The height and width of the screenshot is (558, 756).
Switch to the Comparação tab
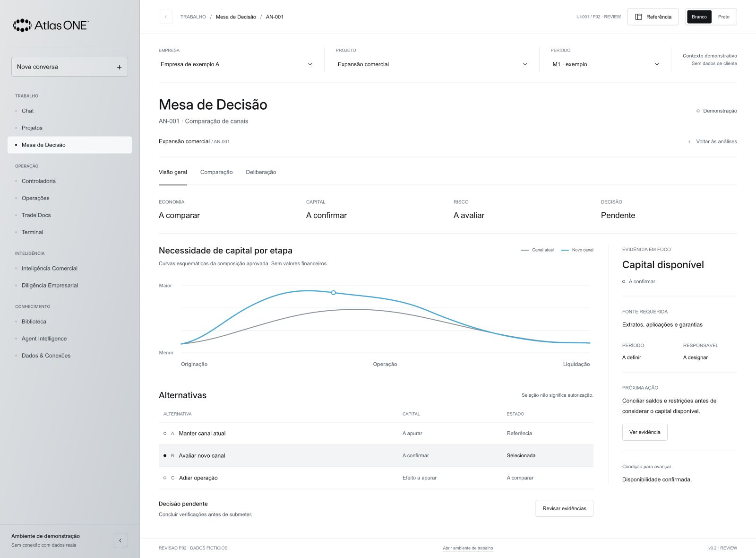click(216, 172)
